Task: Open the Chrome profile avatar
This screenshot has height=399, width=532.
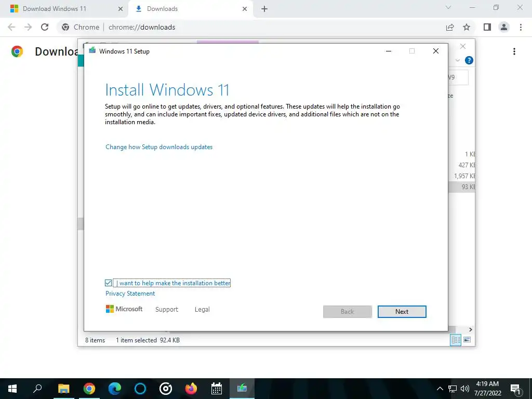Action: click(x=504, y=27)
